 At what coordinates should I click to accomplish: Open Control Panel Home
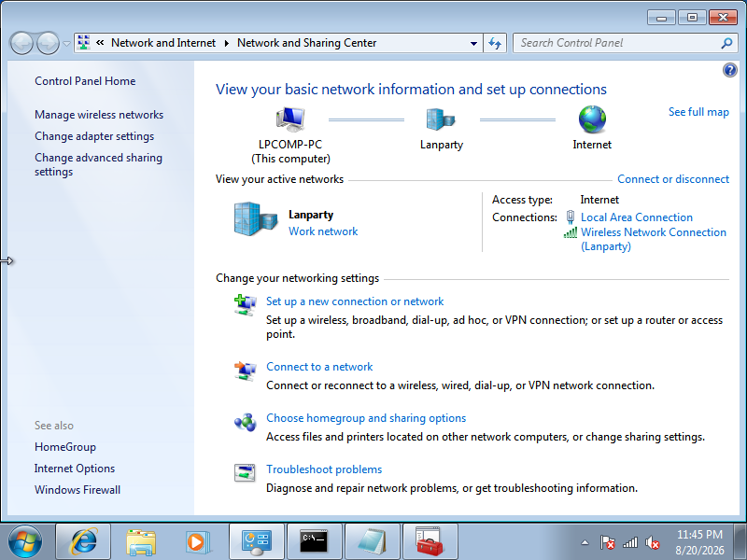click(x=85, y=81)
